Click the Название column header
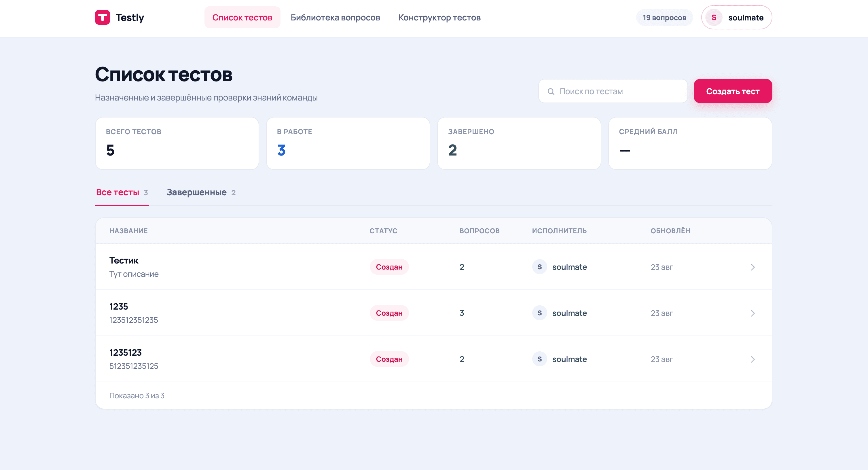Viewport: 868px width, 470px height. (x=128, y=231)
